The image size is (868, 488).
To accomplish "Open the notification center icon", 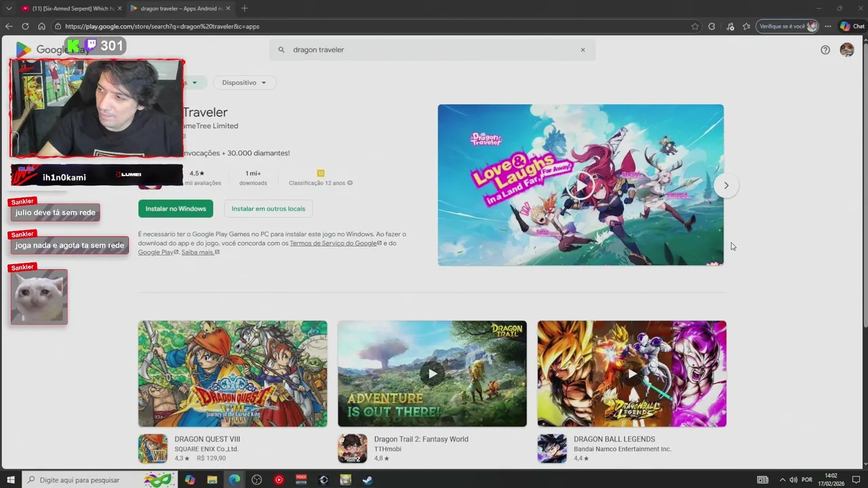I will coord(858,480).
